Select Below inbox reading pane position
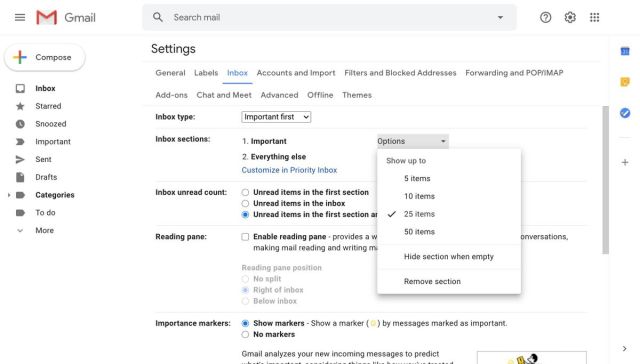 tap(245, 301)
